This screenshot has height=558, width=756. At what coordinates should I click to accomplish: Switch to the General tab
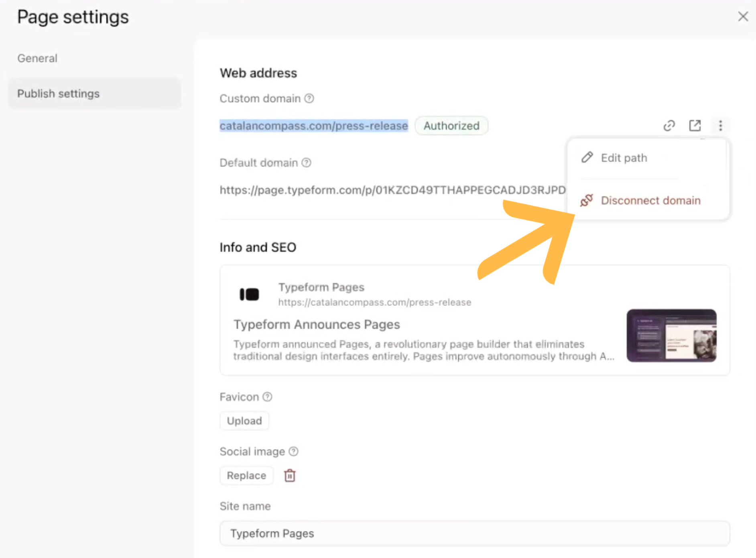[x=37, y=58]
